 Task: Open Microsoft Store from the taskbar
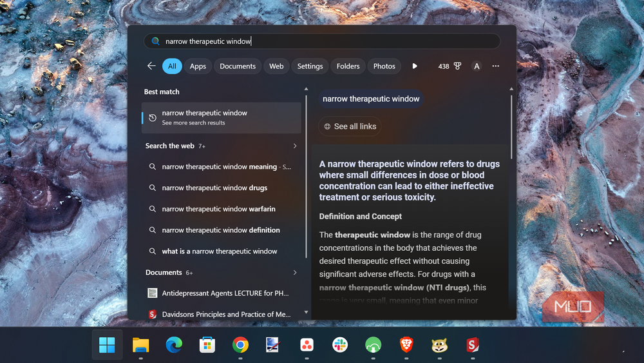click(207, 345)
